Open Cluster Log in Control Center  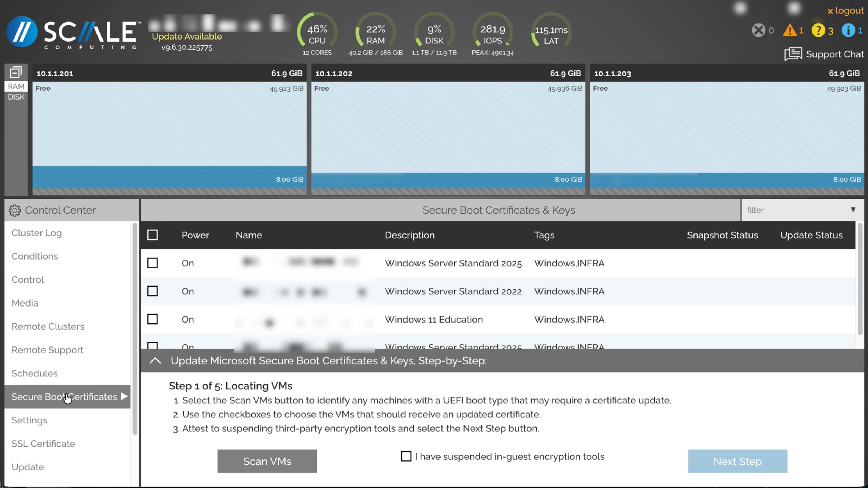pyautogui.click(x=36, y=233)
